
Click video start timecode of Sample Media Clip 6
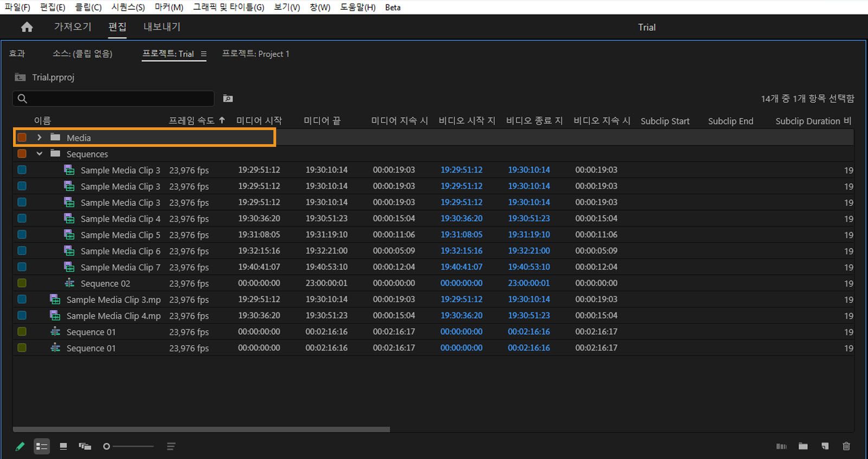pos(461,251)
